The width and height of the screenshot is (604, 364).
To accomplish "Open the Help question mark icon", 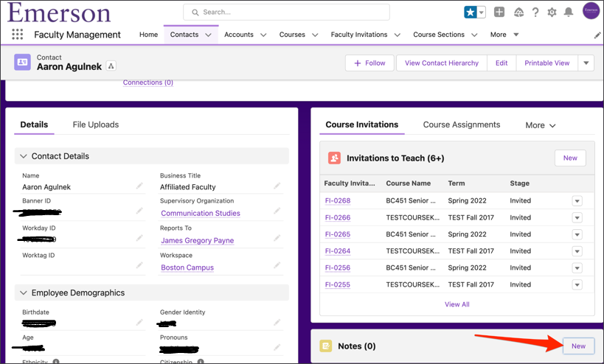I will pos(535,13).
